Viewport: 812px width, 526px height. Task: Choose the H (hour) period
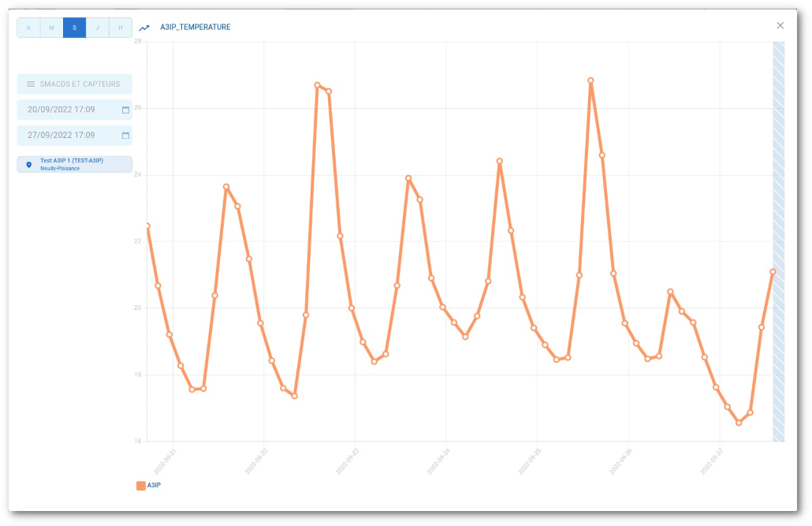(120, 28)
